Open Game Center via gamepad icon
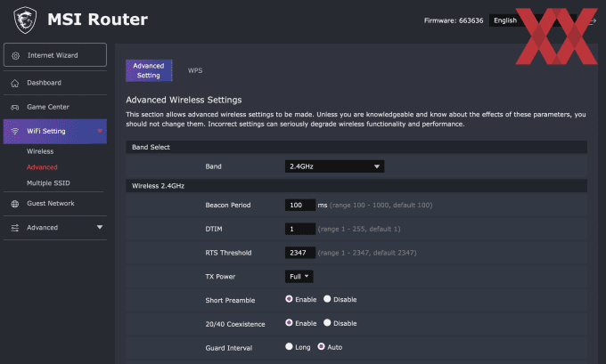This screenshot has width=606, height=364. point(14,108)
